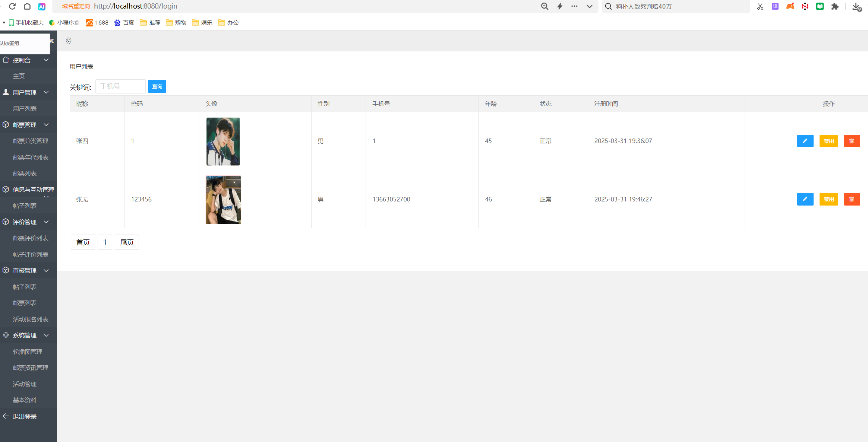868x442 pixels.
Task: Click the scissors screenshot icon
Action: [x=760, y=6]
